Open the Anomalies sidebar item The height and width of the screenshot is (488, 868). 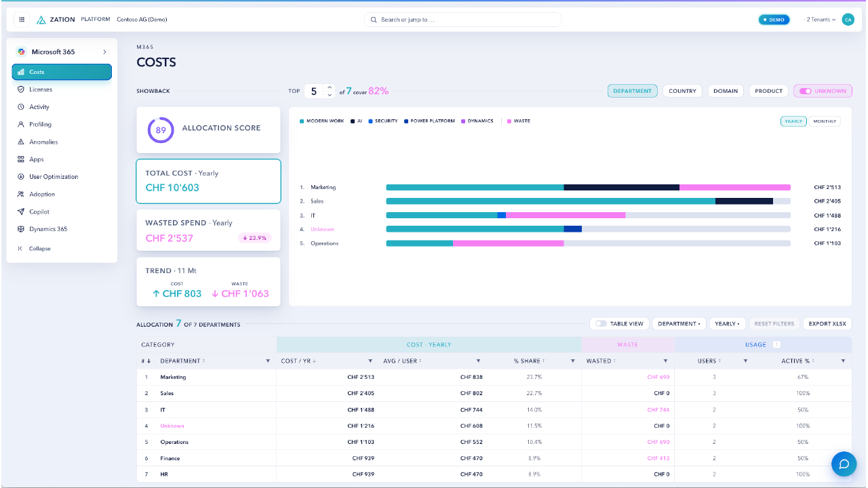pyautogui.click(x=62, y=142)
